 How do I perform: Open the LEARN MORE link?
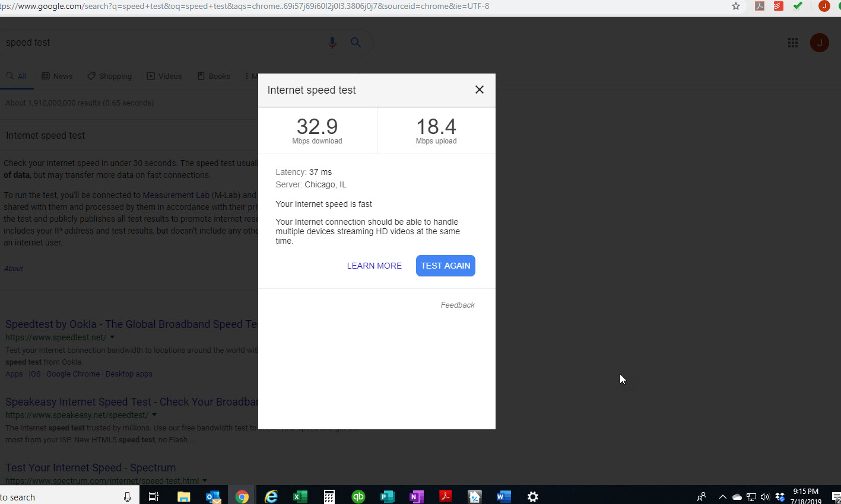(x=374, y=266)
